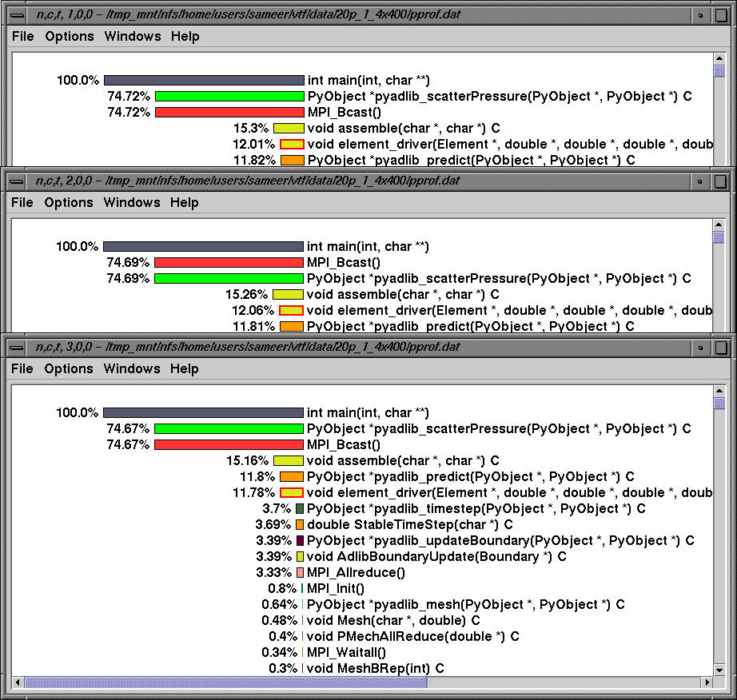Select 'int main(int, char **)' in 1,0,0 window
The height and width of the screenshot is (700, 737).
(369, 81)
